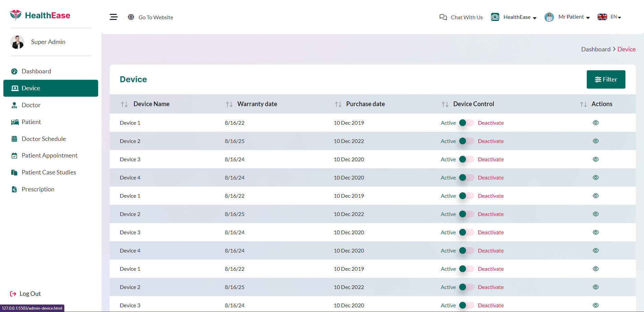Sort by Device Name arrows icon
Viewport: 644px width, 312px height.
[124, 104]
